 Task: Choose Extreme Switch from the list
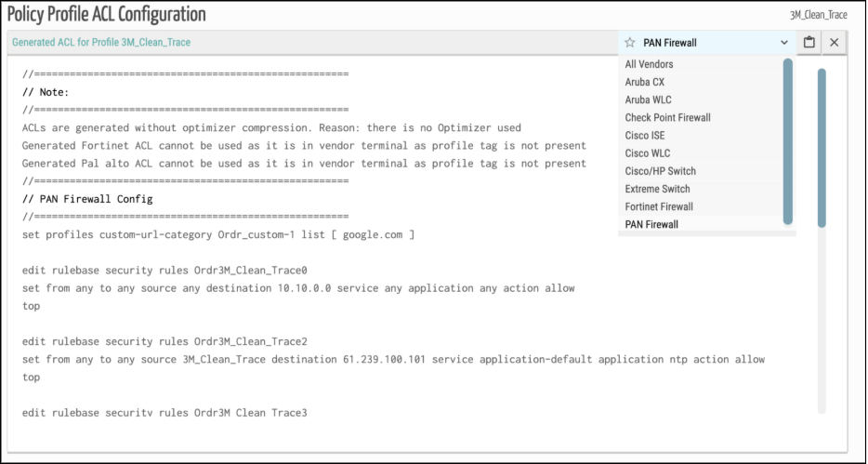coord(657,189)
